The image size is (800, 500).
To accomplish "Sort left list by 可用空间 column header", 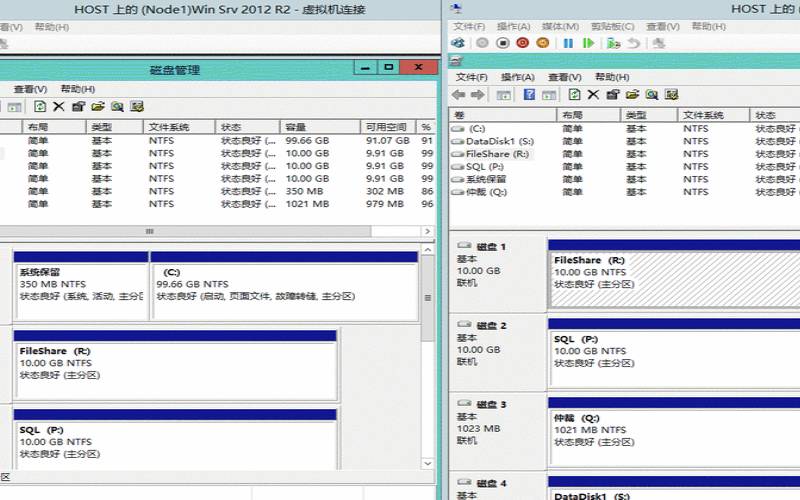I will click(388, 127).
